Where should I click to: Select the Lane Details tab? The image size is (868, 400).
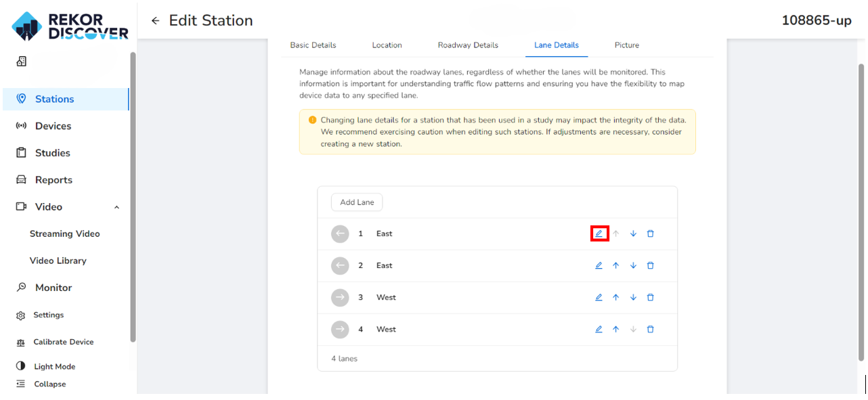point(557,45)
